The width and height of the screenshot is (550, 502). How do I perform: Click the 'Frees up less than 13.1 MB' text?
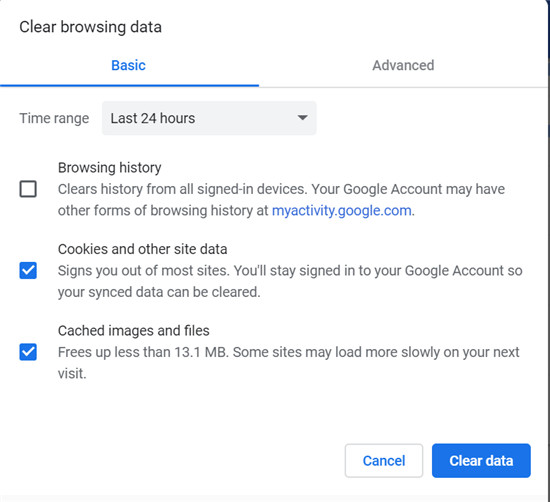[x=288, y=363]
